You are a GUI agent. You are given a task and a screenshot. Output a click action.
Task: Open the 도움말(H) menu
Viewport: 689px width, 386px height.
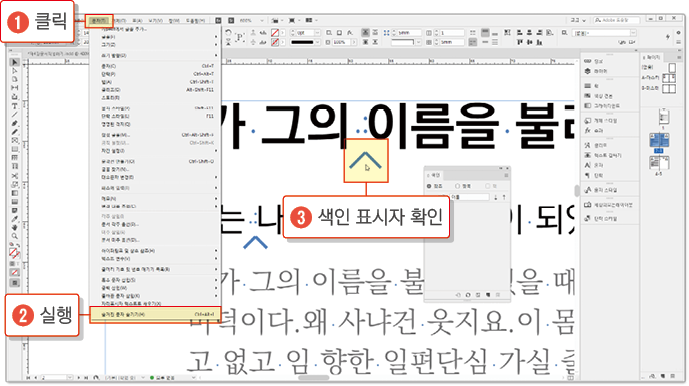pos(195,21)
